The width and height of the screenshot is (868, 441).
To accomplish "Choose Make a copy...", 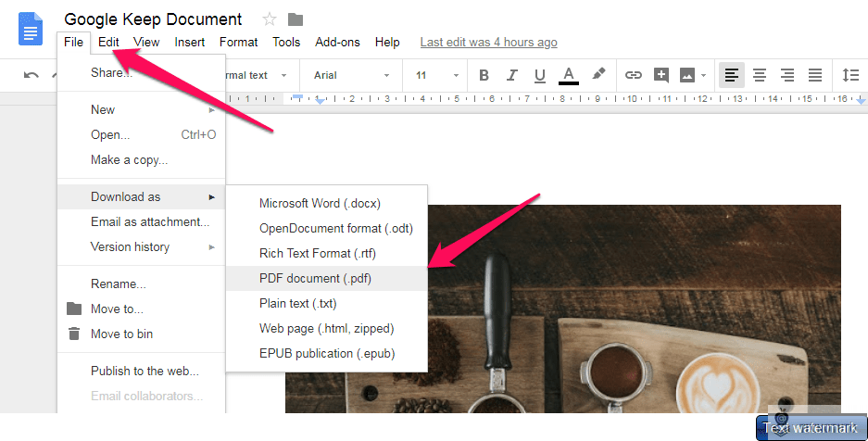I will 142,160.
